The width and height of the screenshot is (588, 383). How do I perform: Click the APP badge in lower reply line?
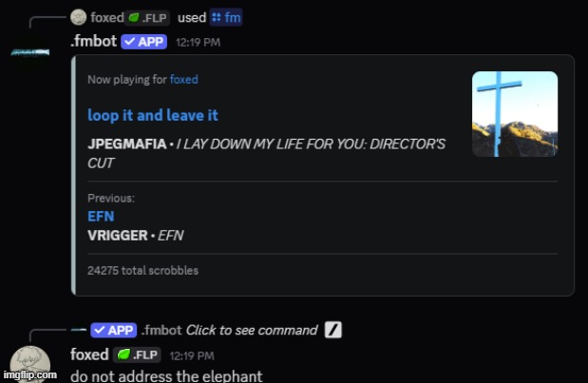click(114, 330)
